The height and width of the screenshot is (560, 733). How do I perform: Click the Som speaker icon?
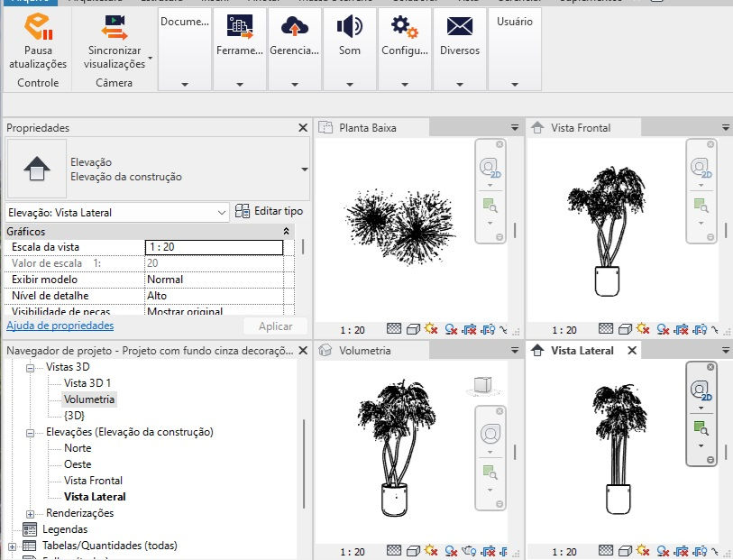[350, 26]
